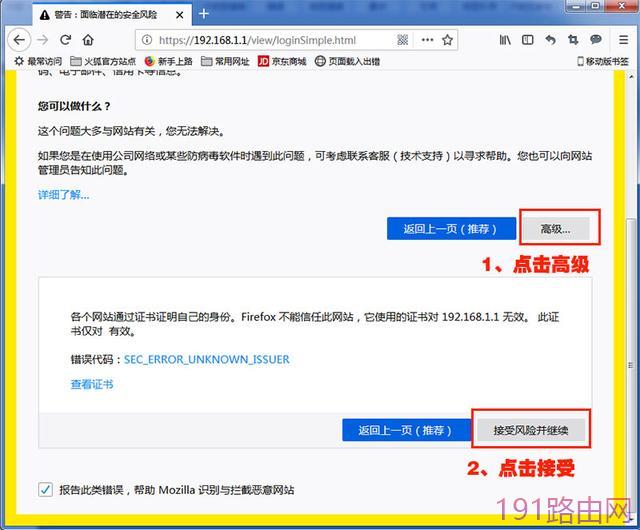Click lower 返回上一页（推荐）button in details panel
The height and width of the screenshot is (530, 640).
click(x=407, y=430)
